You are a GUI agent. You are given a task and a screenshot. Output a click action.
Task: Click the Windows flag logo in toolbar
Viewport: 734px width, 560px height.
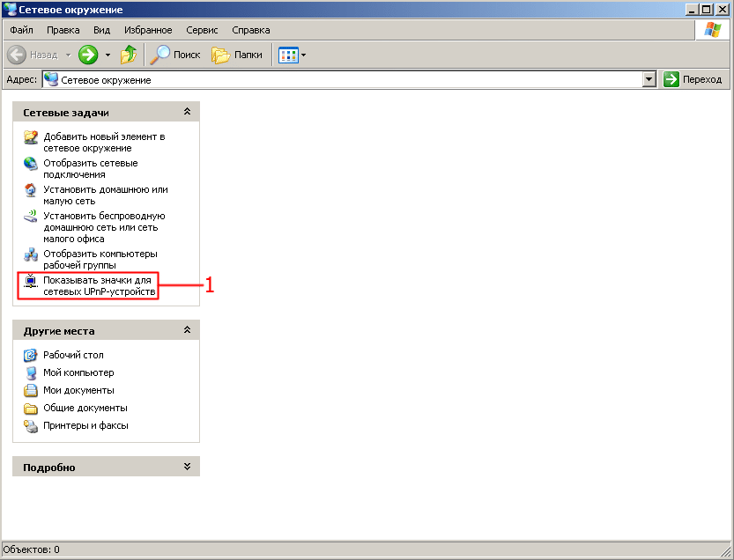[713, 30]
